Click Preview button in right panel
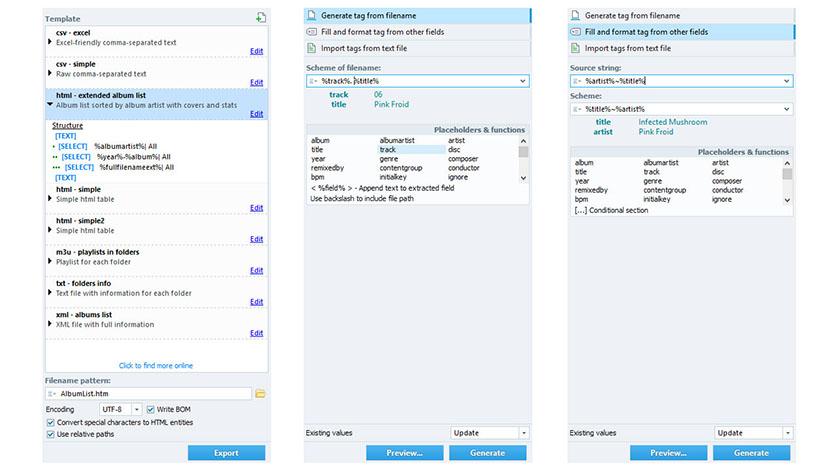The width and height of the screenshot is (836, 470). pyautogui.click(x=669, y=453)
